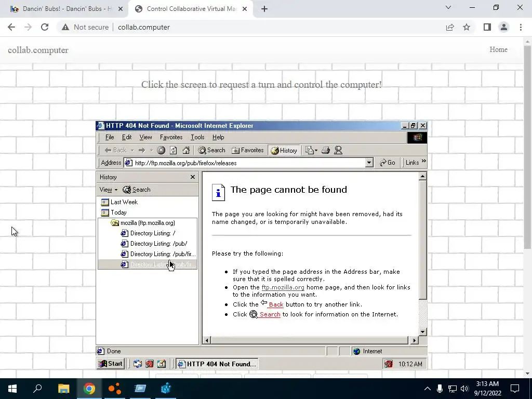Viewport: 532px width, 399px height.
Task: Click Search in the History panel
Action: [137, 190]
